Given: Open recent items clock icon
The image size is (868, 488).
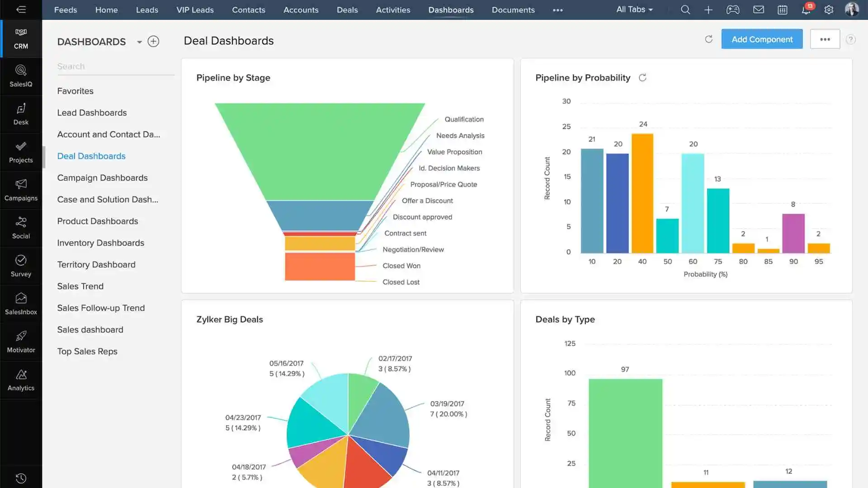Looking at the screenshot, I should [21, 478].
